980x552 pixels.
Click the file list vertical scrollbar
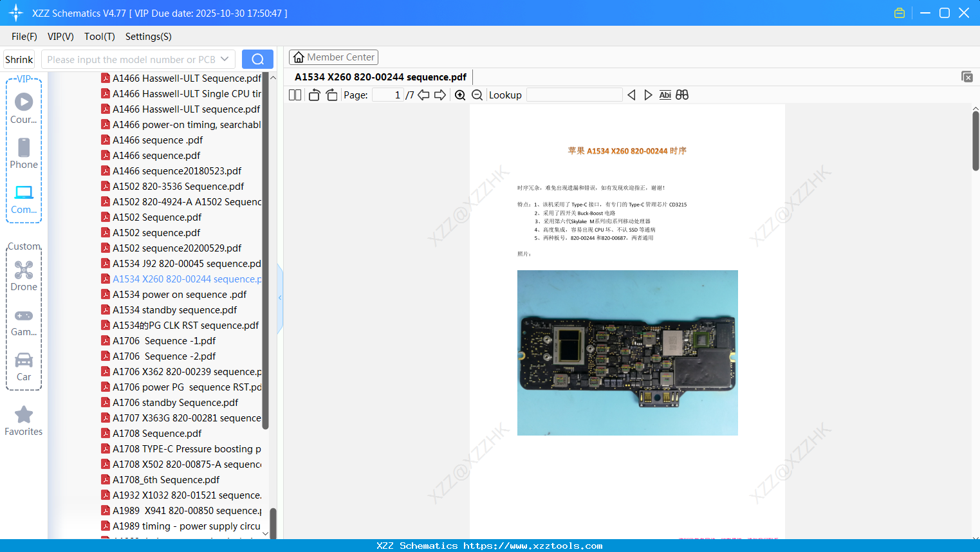coord(266,251)
